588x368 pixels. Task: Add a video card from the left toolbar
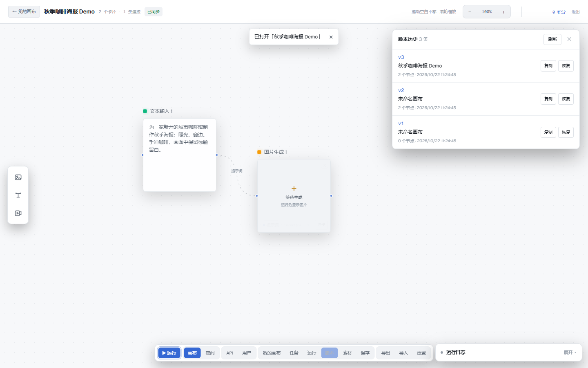[x=18, y=213]
